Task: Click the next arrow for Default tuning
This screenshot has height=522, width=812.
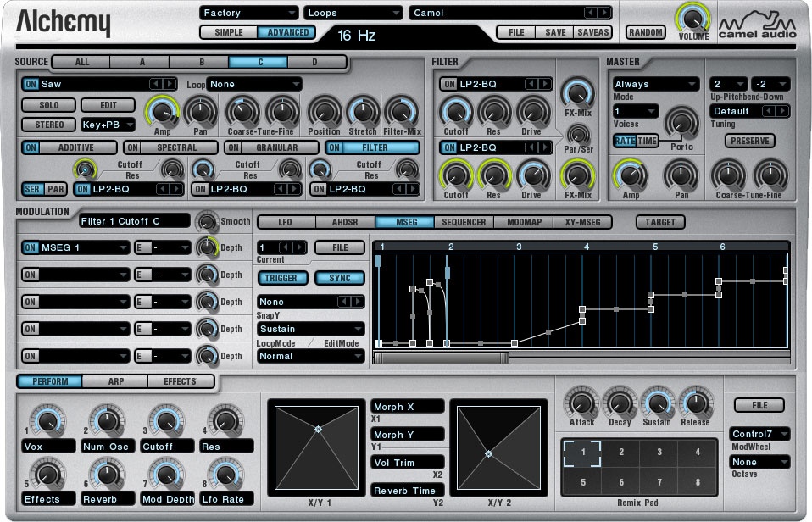Action: click(x=782, y=111)
